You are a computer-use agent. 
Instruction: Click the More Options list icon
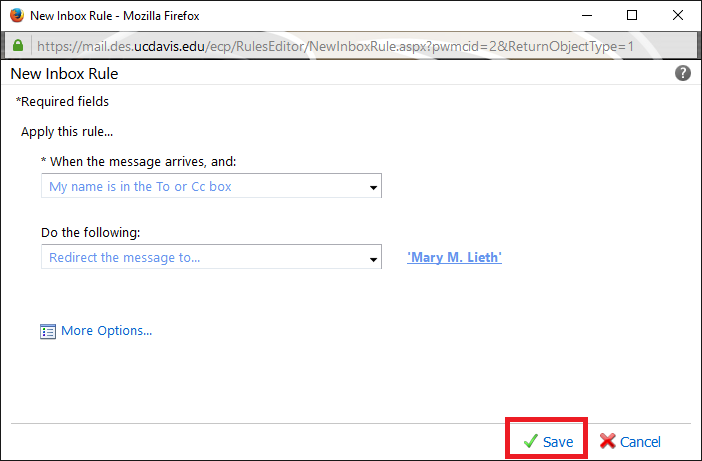[x=48, y=331]
